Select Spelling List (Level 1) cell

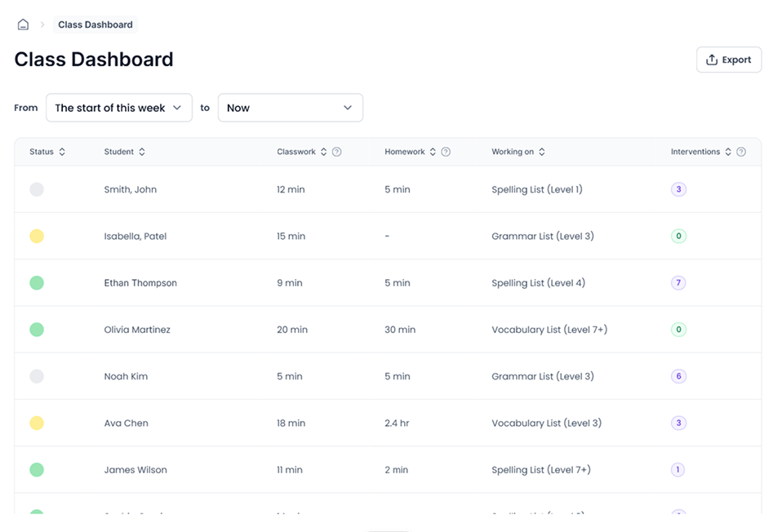coord(537,189)
